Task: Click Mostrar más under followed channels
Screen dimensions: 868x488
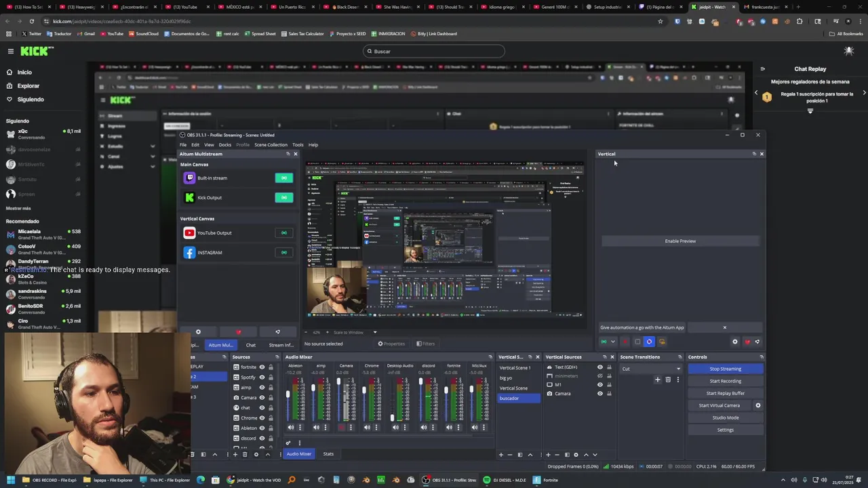Action: point(18,208)
